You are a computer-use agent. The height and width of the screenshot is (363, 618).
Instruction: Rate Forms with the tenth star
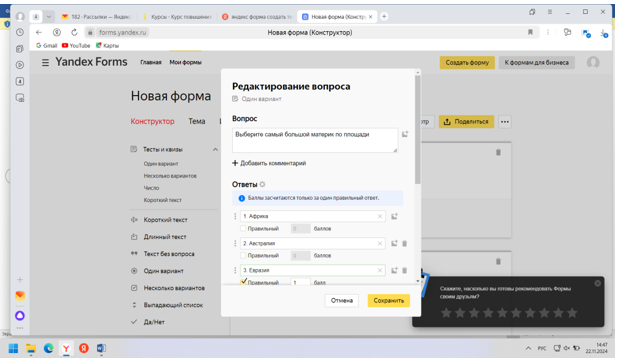[x=572, y=313]
